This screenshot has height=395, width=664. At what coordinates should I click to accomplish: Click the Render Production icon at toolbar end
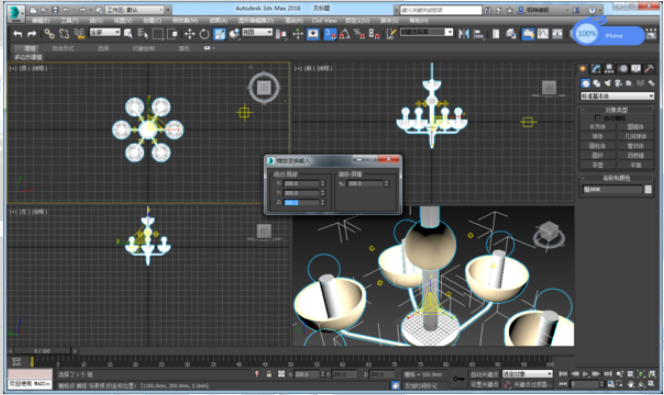pos(651,34)
